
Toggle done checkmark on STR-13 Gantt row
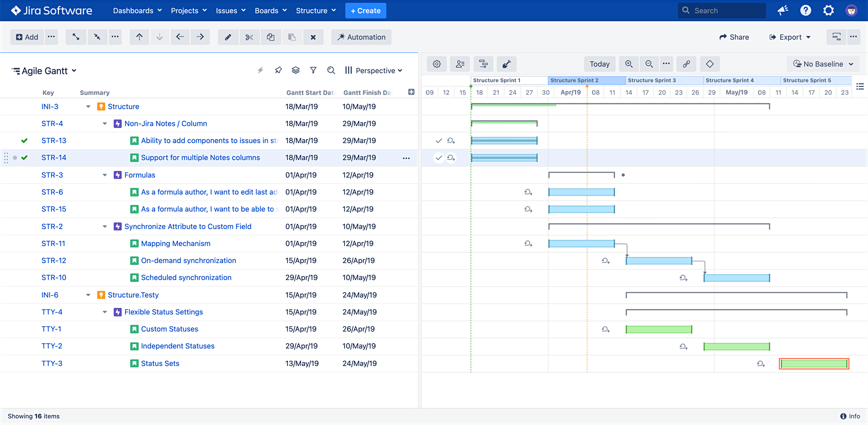click(439, 141)
